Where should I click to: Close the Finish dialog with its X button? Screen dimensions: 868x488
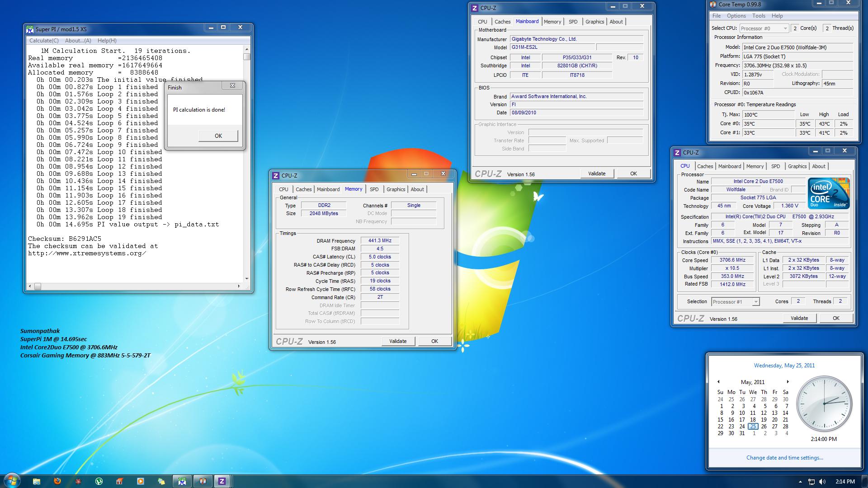(x=232, y=85)
